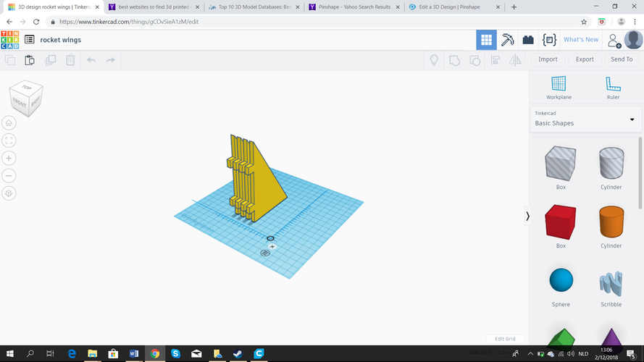Open Steam from the taskbar
Viewport: 644px width, 362px height.
click(x=238, y=353)
